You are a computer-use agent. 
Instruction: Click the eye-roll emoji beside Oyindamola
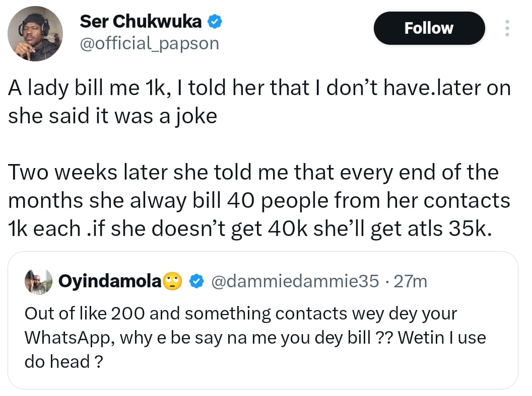coord(172,282)
